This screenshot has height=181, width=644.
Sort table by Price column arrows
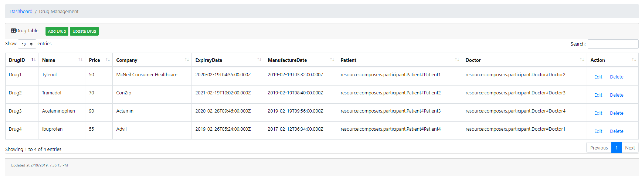pos(108,60)
